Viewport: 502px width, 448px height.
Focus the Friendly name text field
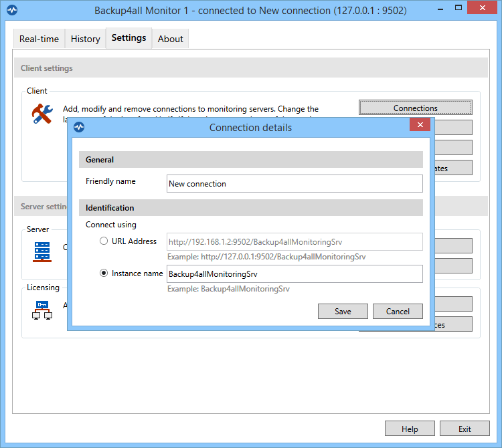click(x=295, y=184)
